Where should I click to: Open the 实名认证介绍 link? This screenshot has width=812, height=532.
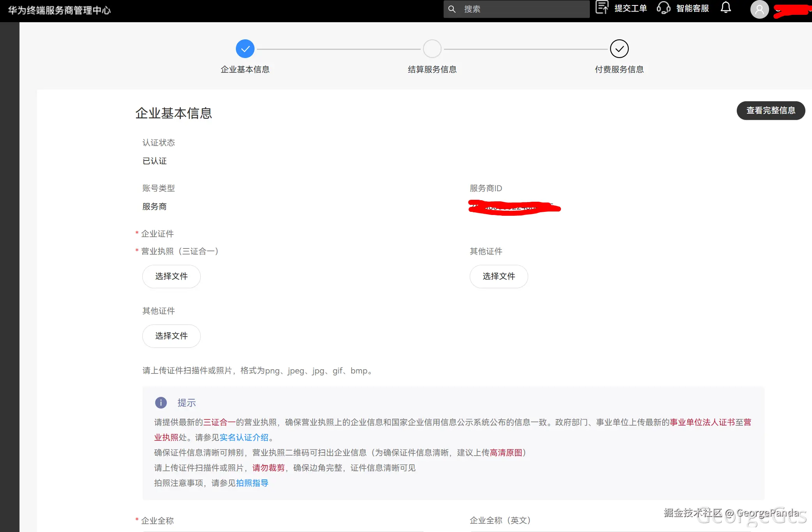pos(244,437)
